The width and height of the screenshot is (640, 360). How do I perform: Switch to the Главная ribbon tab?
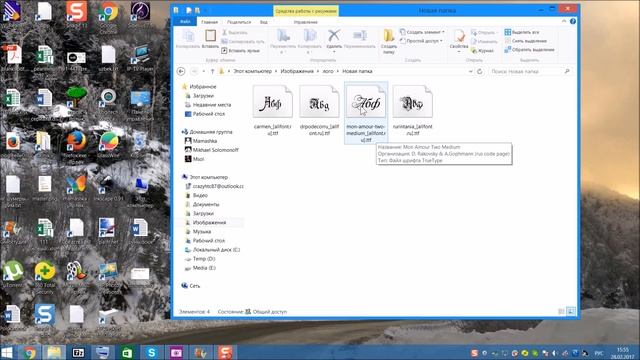coord(209,22)
